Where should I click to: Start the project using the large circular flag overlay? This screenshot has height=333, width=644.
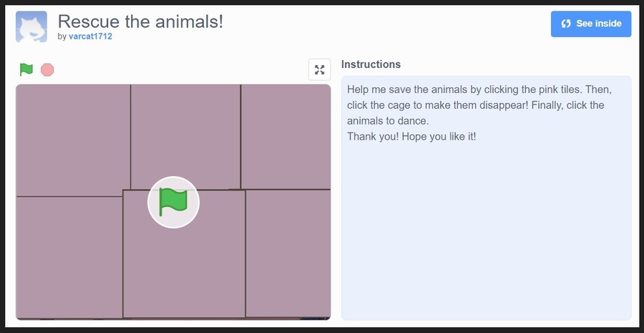173,202
